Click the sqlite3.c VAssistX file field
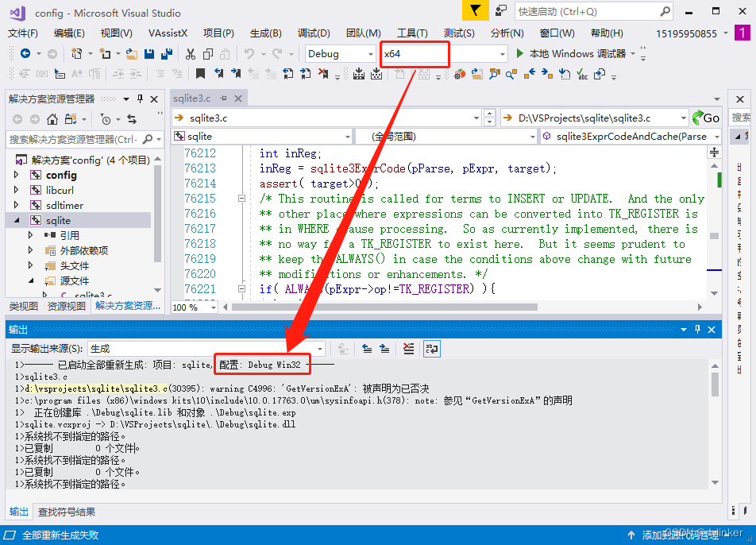The image size is (756, 545). coord(327,118)
